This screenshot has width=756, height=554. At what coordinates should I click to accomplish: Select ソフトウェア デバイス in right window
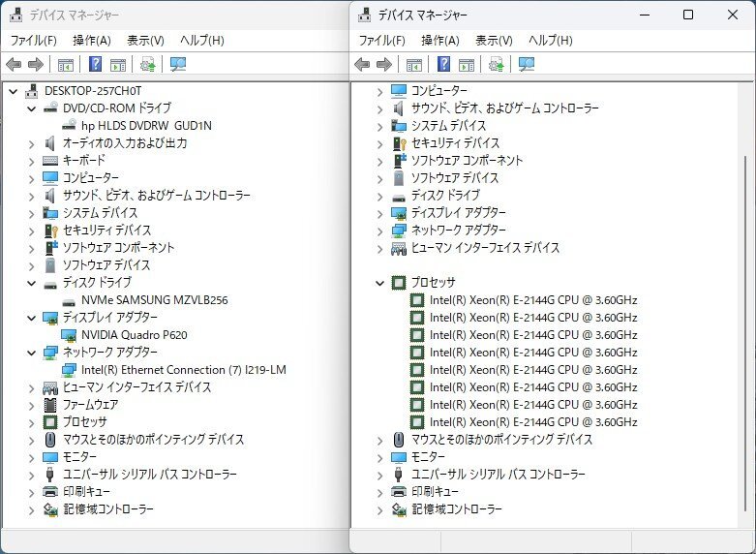(x=455, y=178)
